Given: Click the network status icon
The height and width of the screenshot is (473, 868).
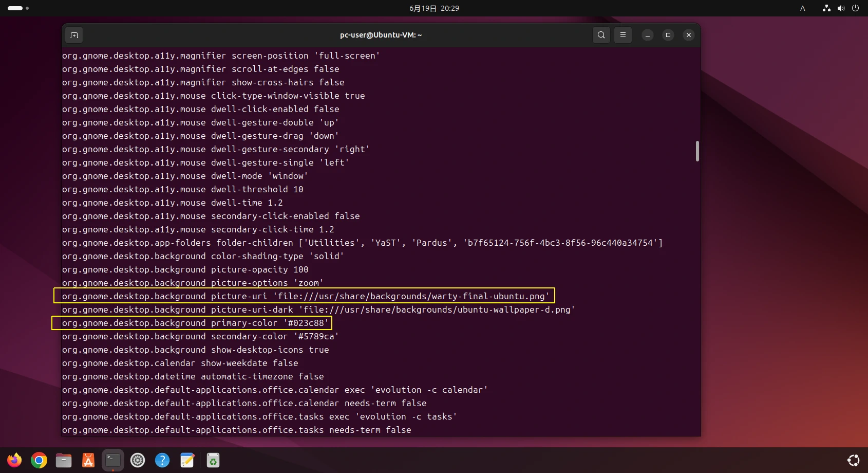Looking at the screenshot, I should (x=826, y=8).
